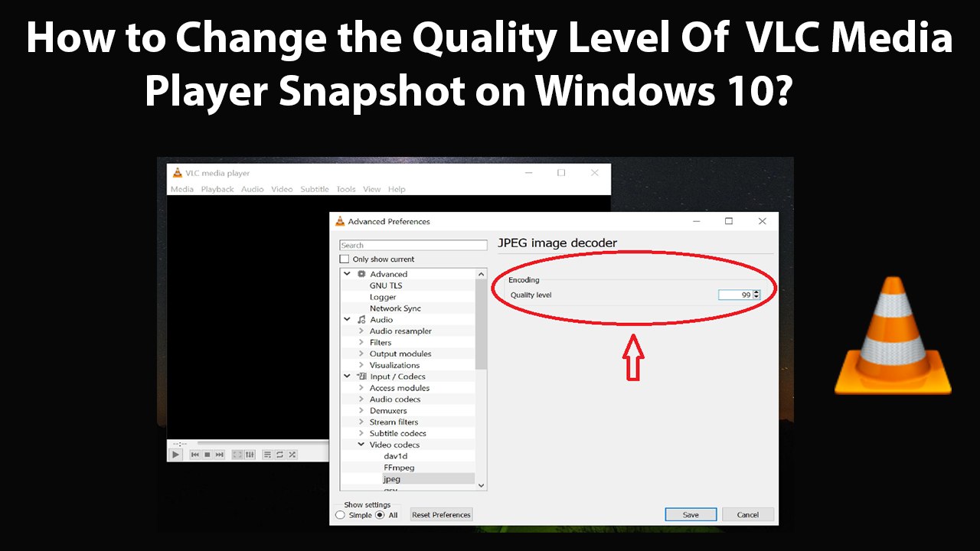The width and height of the screenshot is (980, 551).
Task: Click the Reset Preferences button
Action: click(x=442, y=515)
